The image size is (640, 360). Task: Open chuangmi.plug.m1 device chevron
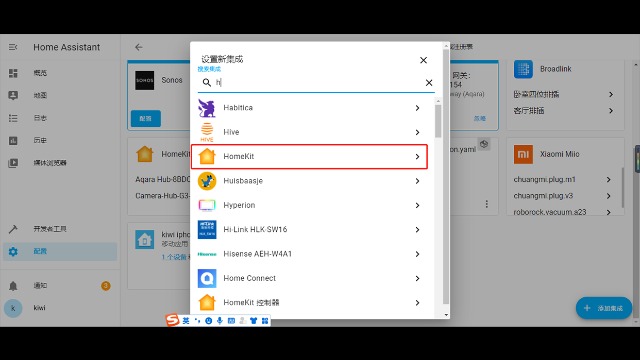click(609, 180)
